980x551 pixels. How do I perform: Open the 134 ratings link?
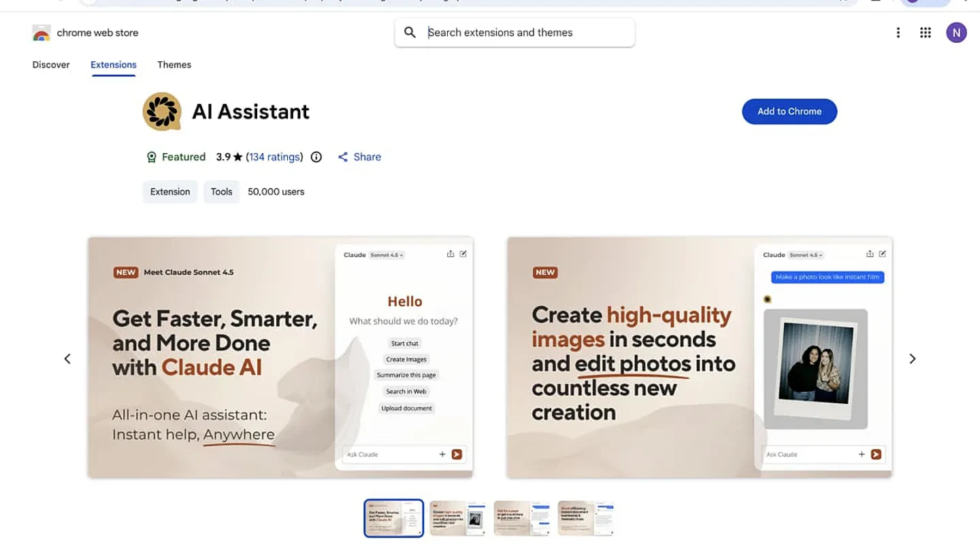tap(274, 157)
